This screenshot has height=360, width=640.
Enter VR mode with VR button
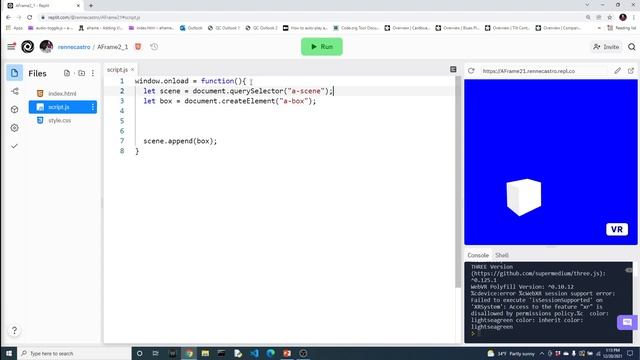617,229
